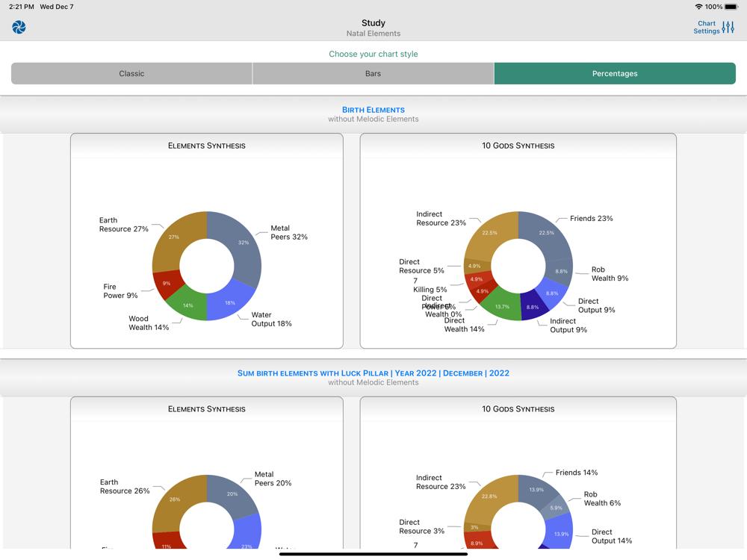Select the 9% Fire donut segment
Viewport: 747px width, 560px height.
[167, 283]
